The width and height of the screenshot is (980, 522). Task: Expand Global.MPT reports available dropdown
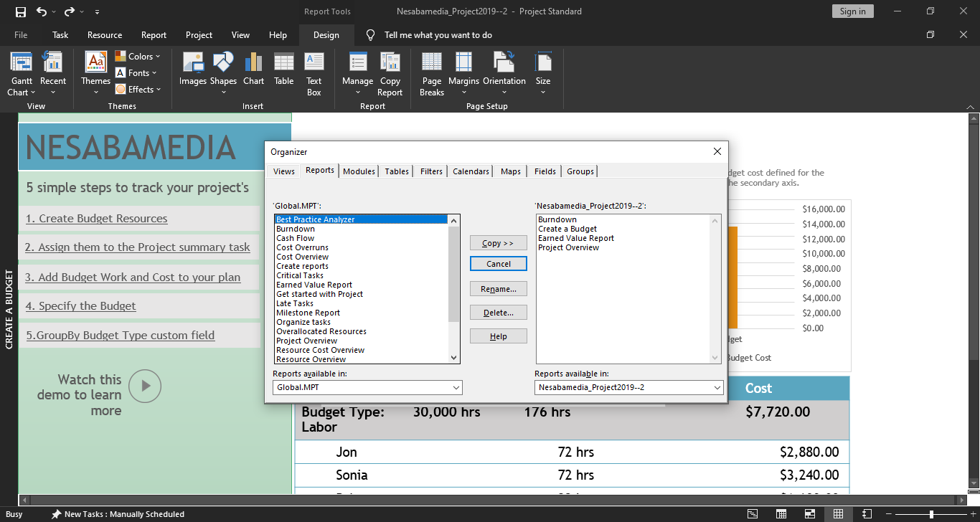tap(456, 388)
